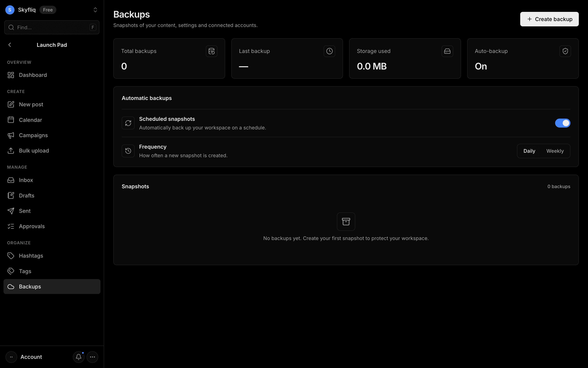
Task: Click the Free plan badge
Action: pyautogui.click(x=48, y=10)
